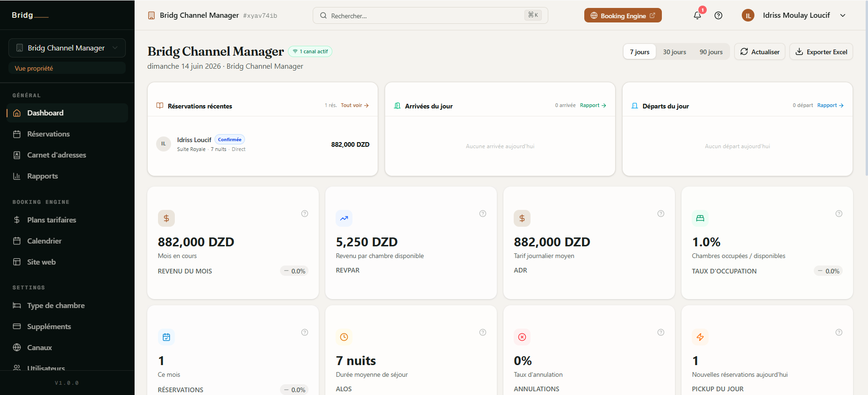
Task: Go to Dashboard in sidebar
Action: pyautogui.click(x=67, y=113)
